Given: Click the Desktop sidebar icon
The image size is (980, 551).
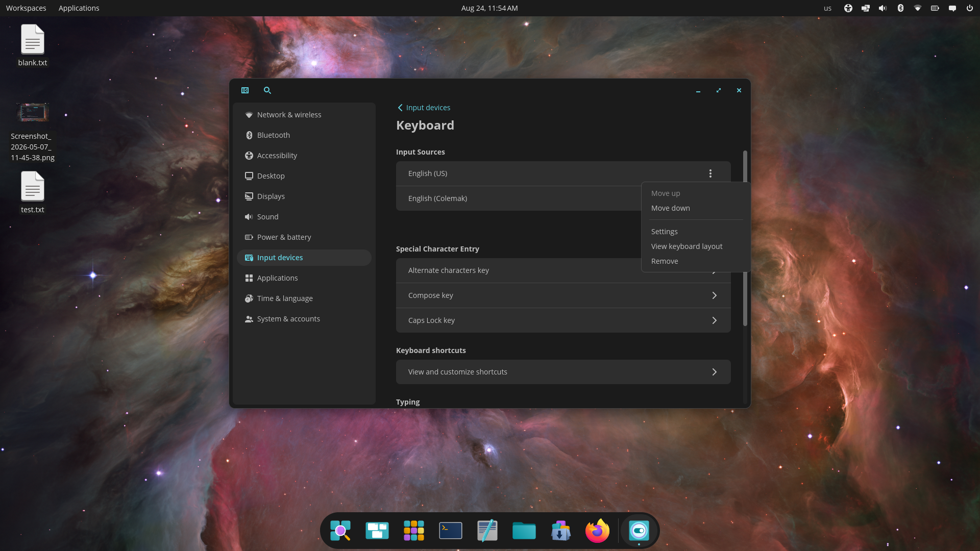Looking at the screenshot, I should tap(249, 176).
